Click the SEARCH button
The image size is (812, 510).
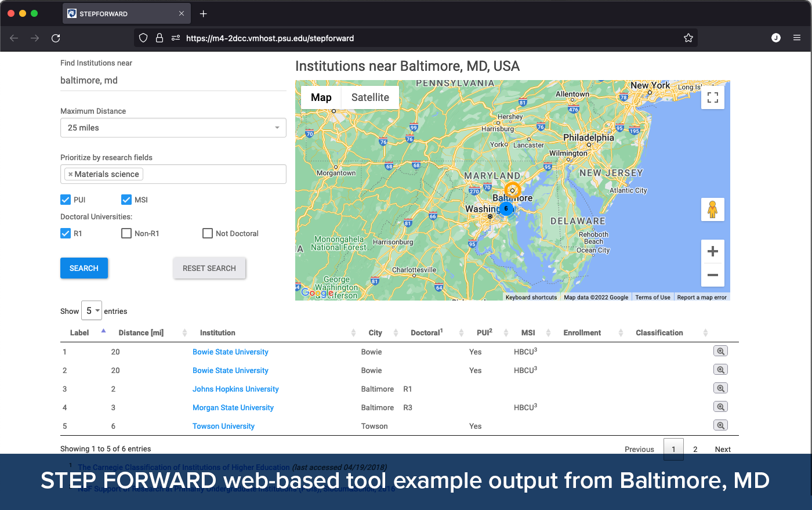click(x=84, y=268)
